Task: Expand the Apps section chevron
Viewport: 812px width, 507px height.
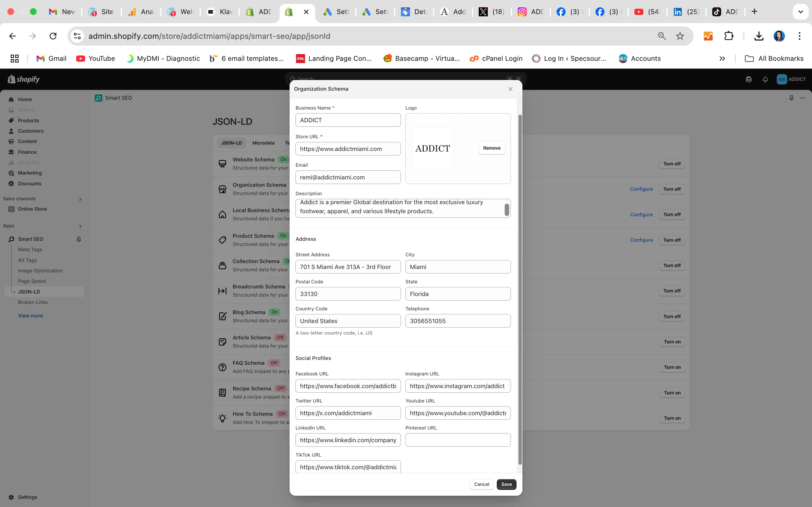Action: coord(80,226)
